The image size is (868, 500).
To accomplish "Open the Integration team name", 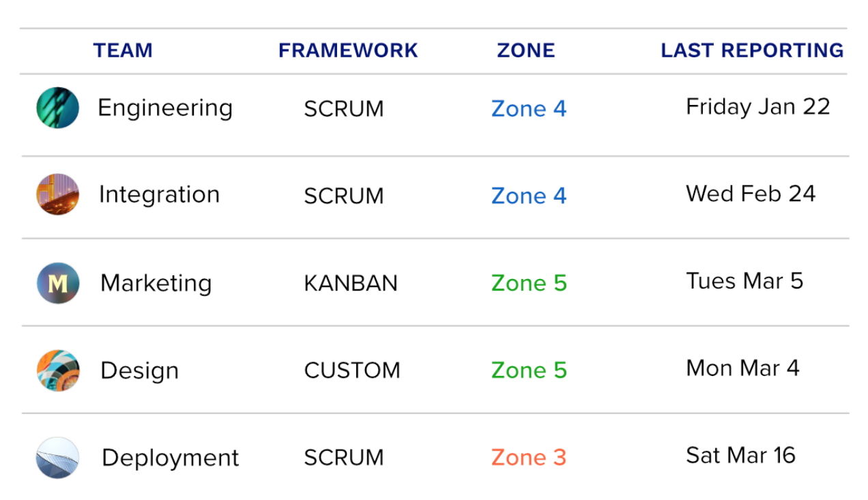I will tap(160, 195).
